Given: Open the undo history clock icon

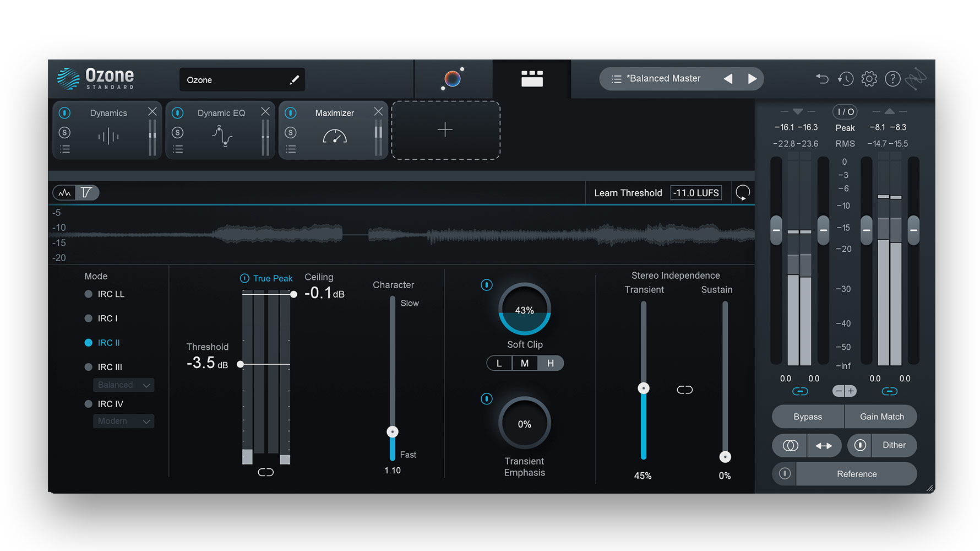Looking at the screenshot, I should 846,79.
